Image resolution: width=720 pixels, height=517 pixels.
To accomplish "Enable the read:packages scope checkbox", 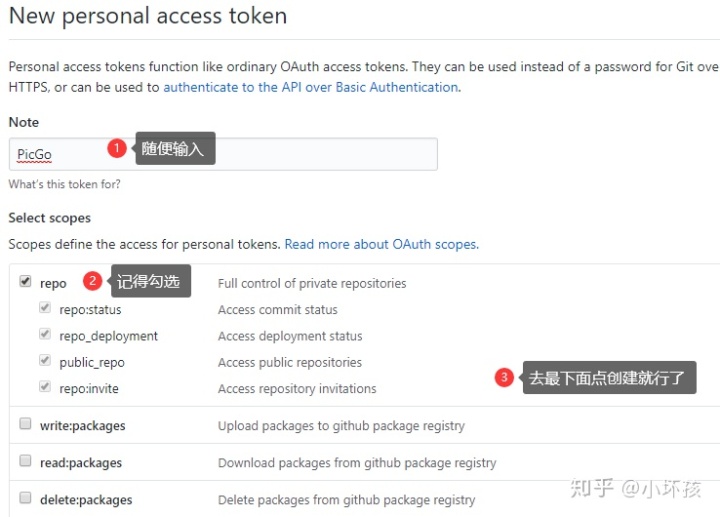I will point(25,461).
